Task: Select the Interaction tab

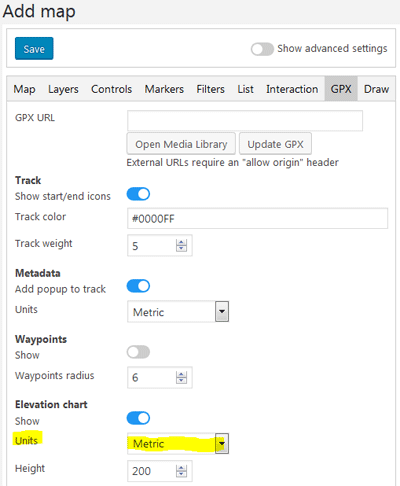Action: [292, 89]
